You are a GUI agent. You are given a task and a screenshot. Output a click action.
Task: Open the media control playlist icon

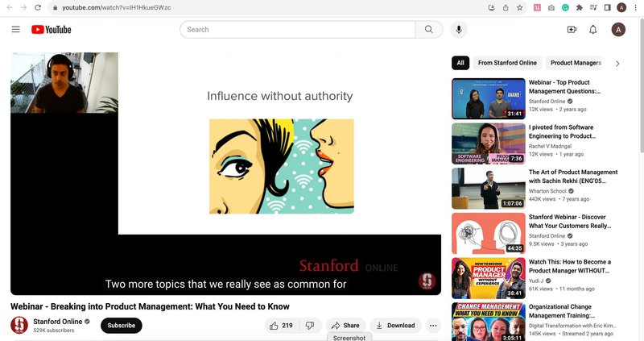593,7
